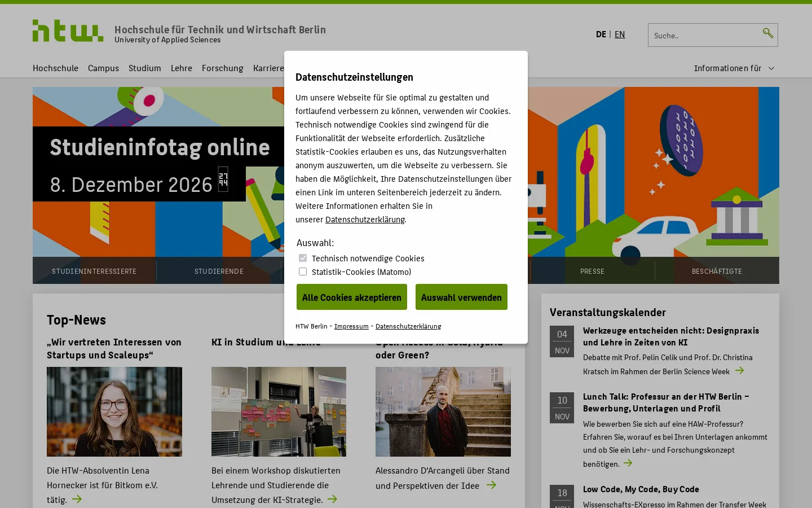Viewport: 812px width, 508px height.
Task: Open the Forschung menu item
Action: (222, 68)
